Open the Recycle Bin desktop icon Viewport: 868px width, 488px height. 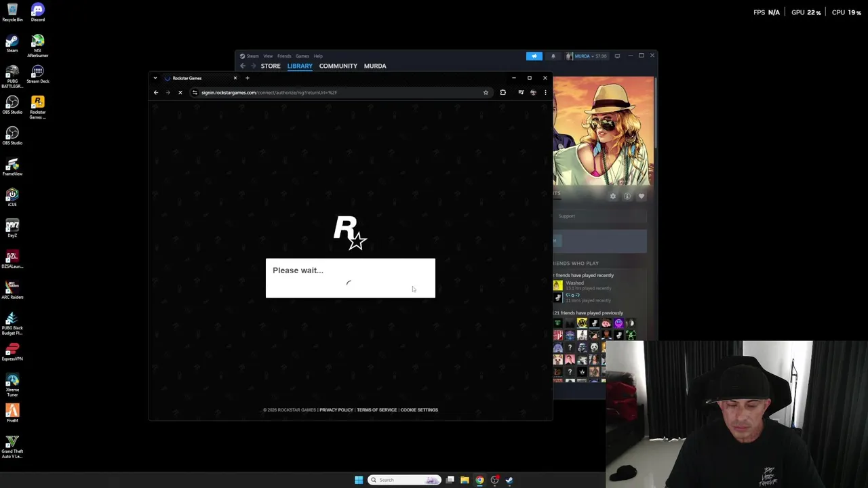(12, 12)
